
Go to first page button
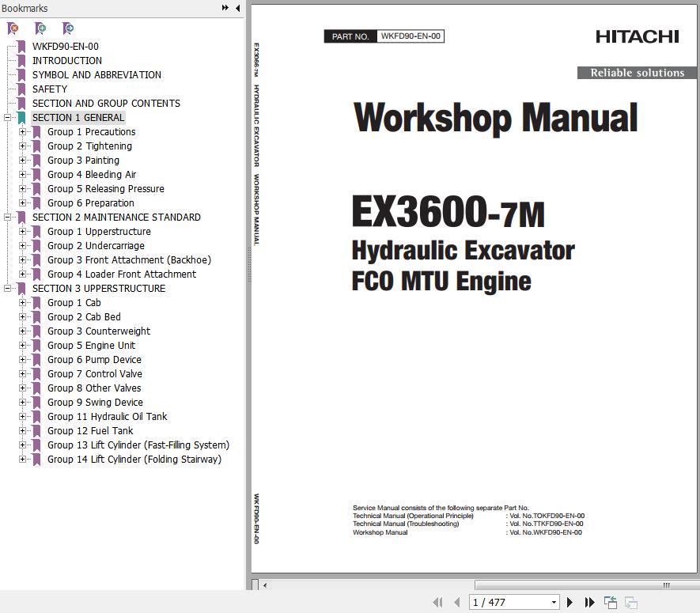tap(437, 602)
